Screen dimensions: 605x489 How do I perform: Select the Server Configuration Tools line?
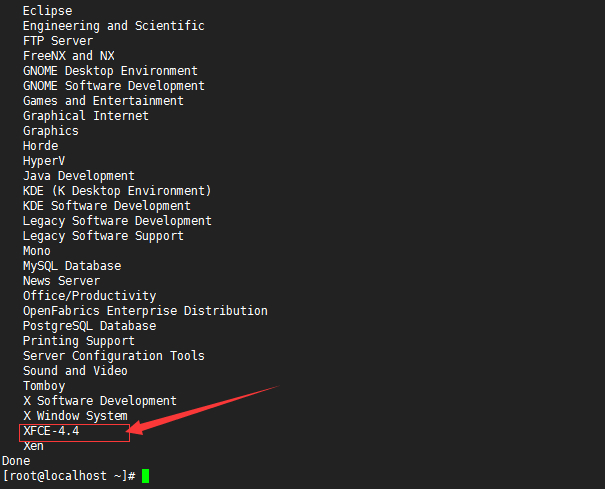[114, 356]
